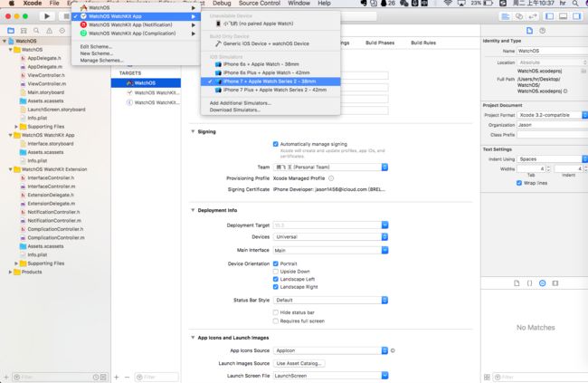Image resolution: width=588 pixels, height=383 pixels.
Task: Show the standard editor
Action: [x=506, y=16]
